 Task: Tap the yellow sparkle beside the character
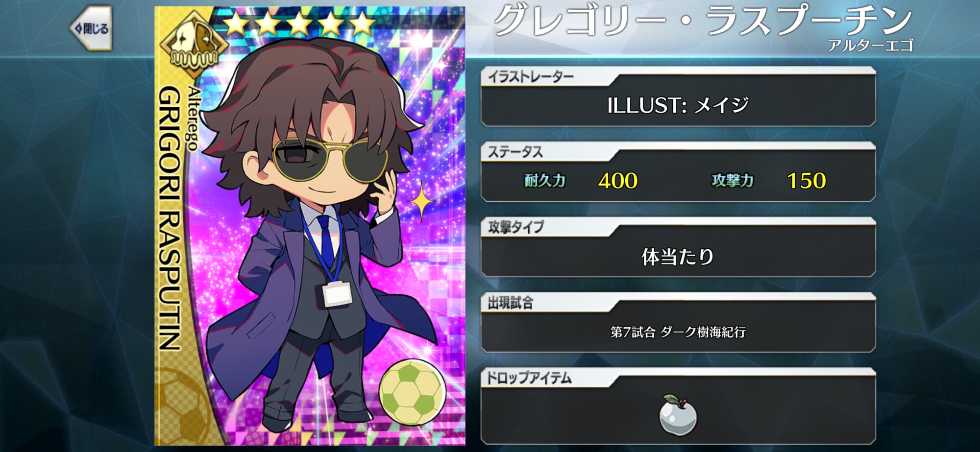422,201
